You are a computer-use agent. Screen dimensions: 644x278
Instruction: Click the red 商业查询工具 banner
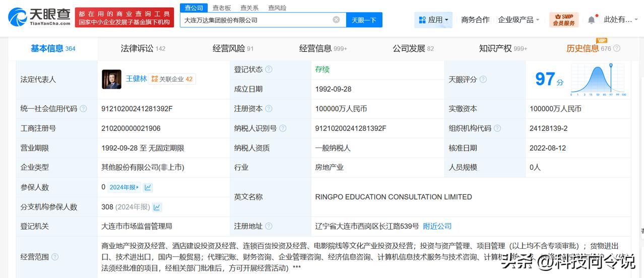click(x=123, y=18)
